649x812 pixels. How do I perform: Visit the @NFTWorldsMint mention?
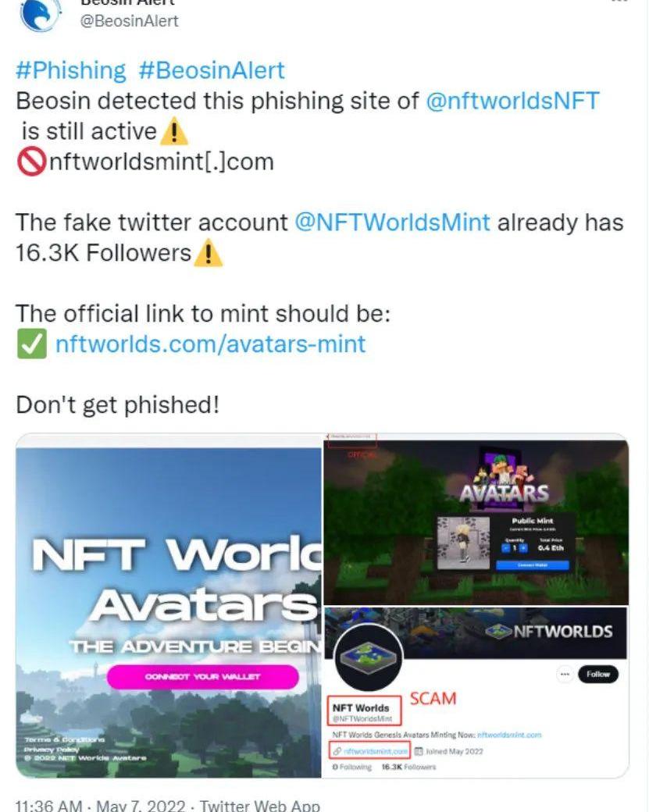[x=392, y=223]
